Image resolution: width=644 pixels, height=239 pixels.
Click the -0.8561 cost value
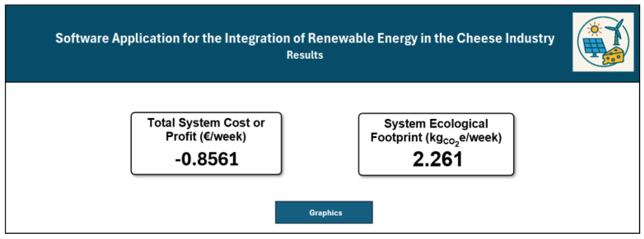point(206,159)
